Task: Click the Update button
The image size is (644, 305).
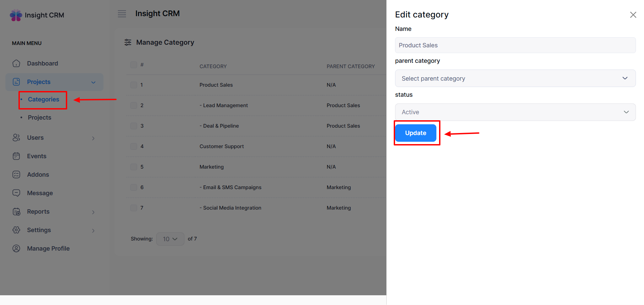Action: coord(415,133)
